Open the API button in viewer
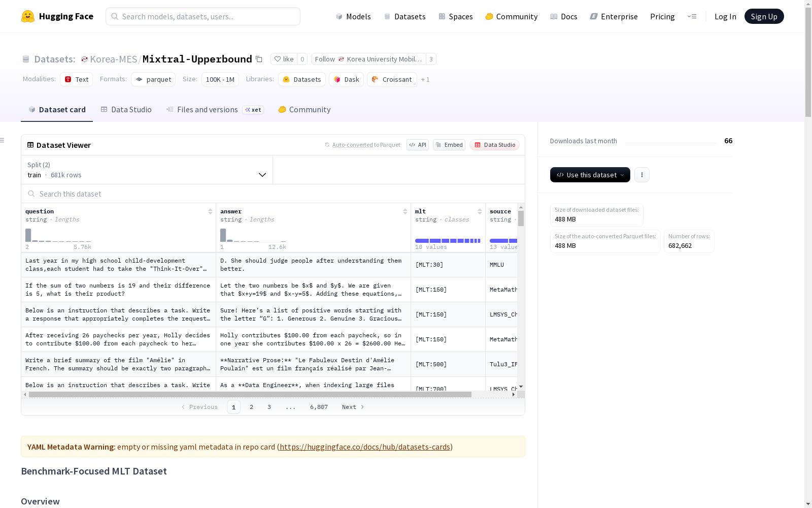812x508 pixels. [x=418, y=145]
